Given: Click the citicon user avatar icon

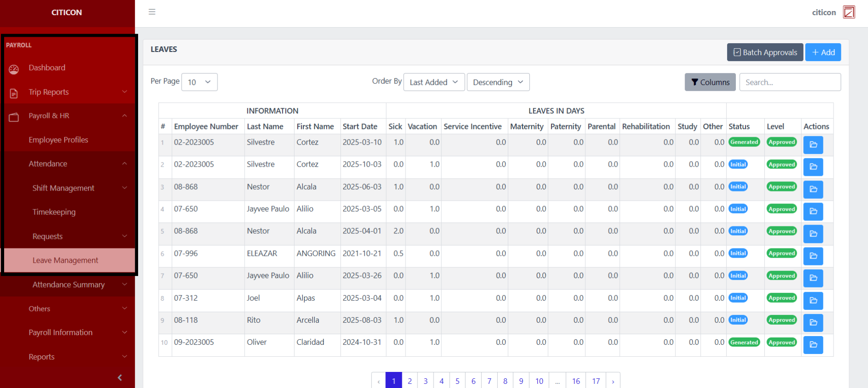Looking at the screenshot, I should click(849, 12).
